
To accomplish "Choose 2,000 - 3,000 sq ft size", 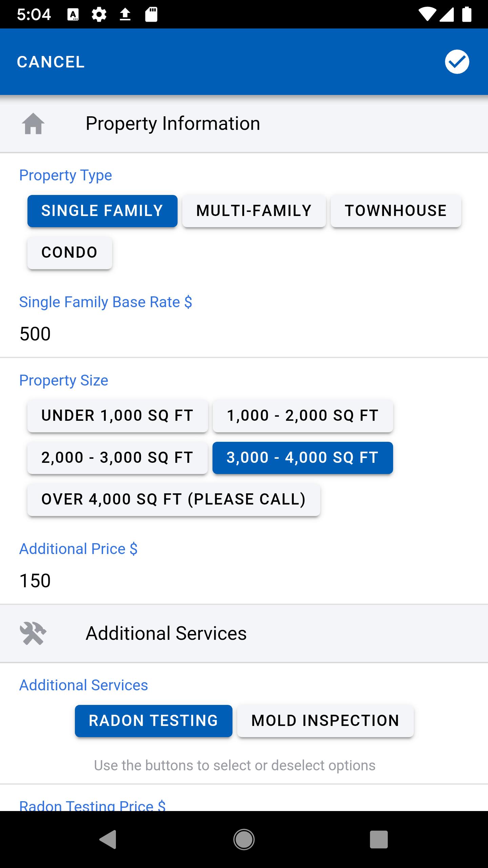I will [118, 458].
